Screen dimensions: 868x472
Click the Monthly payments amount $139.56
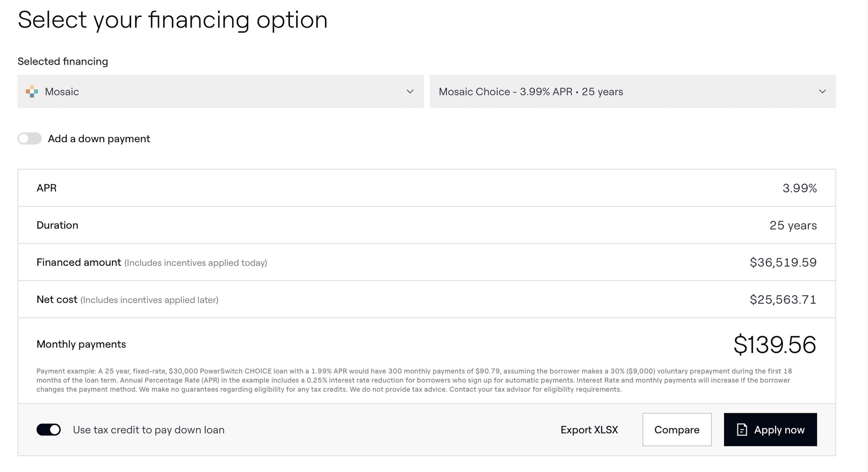(x=775, y=344)
